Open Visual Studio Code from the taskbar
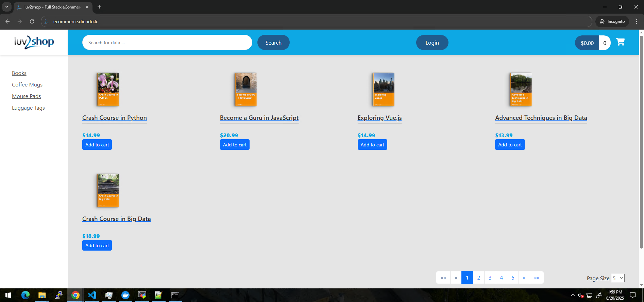The image size is (644, 302). point(92,295)
